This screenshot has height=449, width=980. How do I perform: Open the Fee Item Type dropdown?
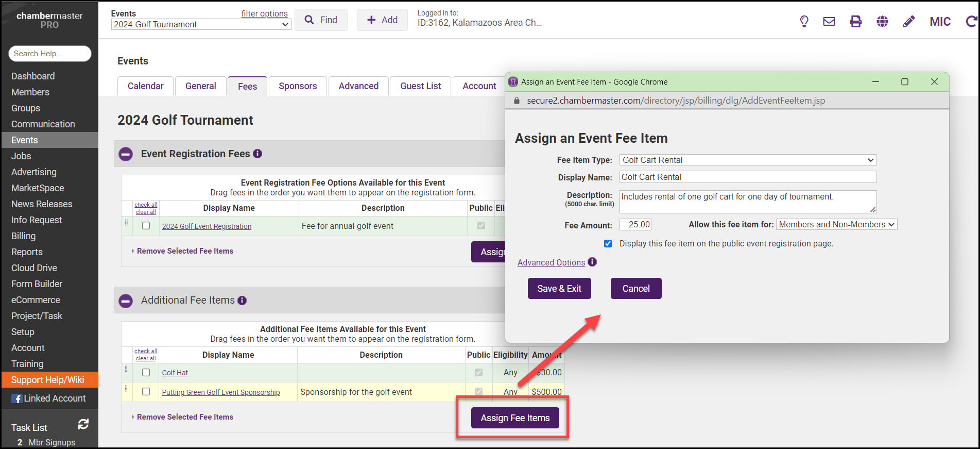[748, 160]
